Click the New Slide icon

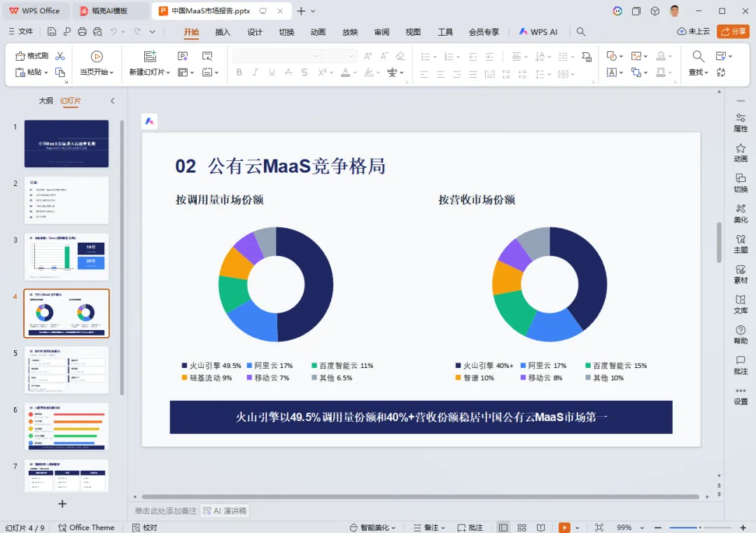coord(150,57)
